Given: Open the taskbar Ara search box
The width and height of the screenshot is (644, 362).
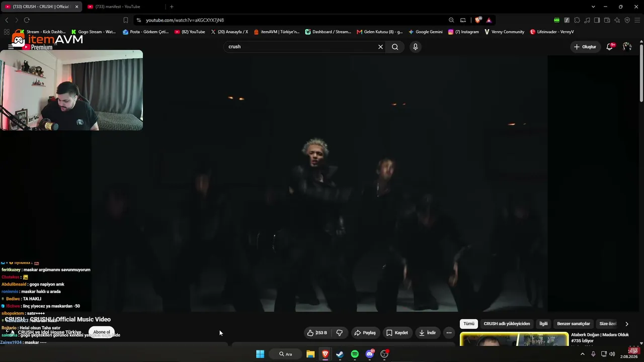Looking at the screenshot, I should tap(286, 354).
